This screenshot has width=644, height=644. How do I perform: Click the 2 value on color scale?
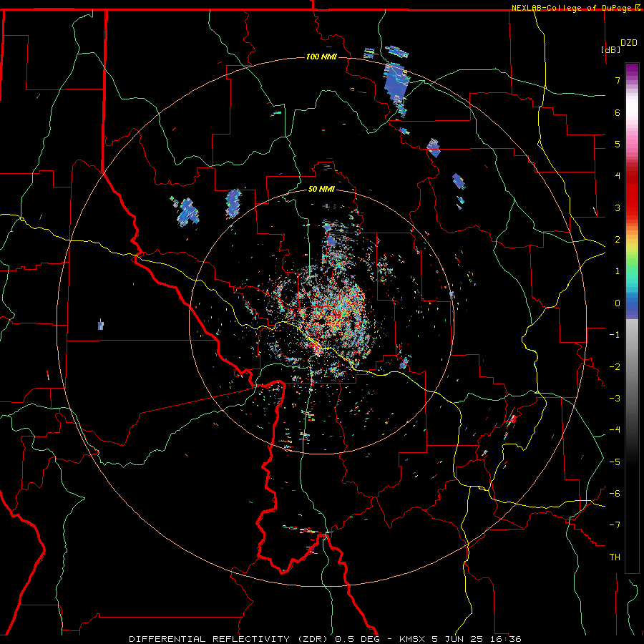[618, 240]
